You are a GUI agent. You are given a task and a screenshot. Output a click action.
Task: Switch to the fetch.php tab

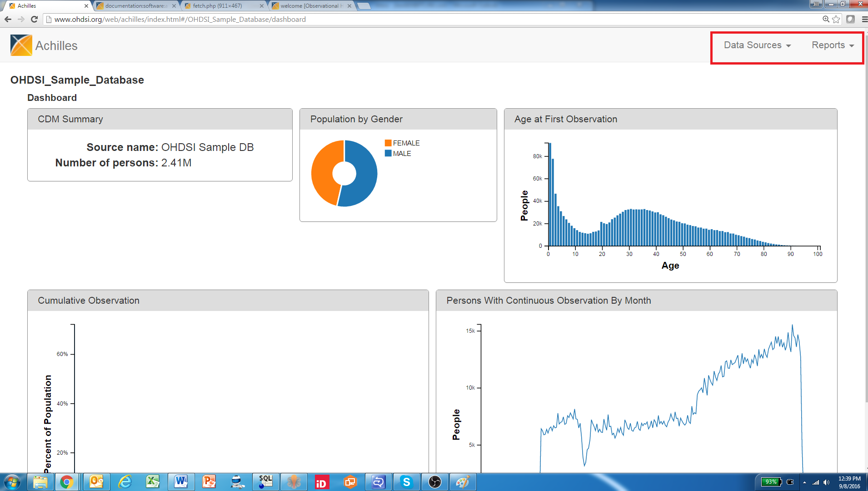click(x=223, y=6)
